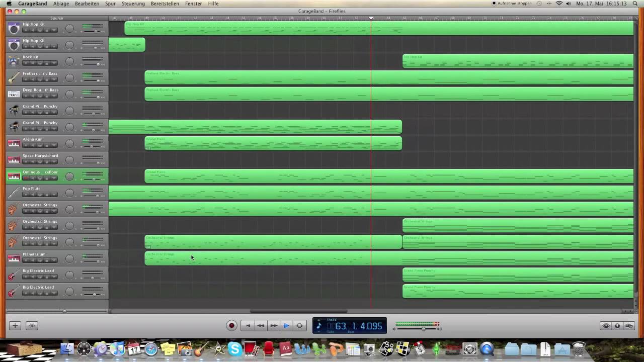Add a new track with the plus button

15,326
